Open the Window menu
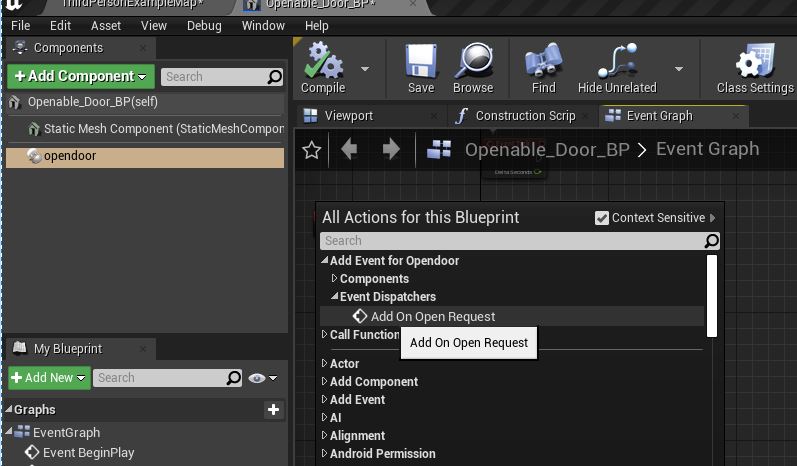Viewport: 797px width, 466px height. [x=263, y=25]
